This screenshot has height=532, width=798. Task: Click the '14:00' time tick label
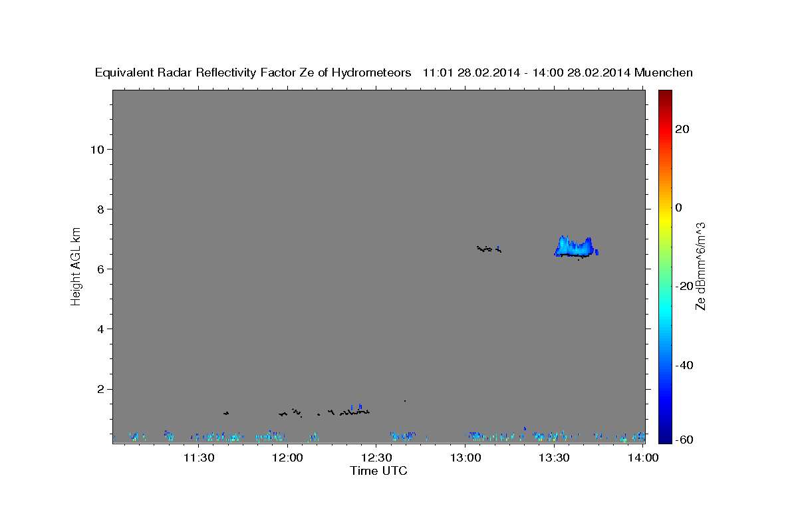coord(643,458)
